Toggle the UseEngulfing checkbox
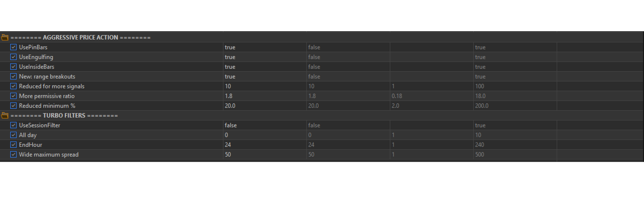 click(x=13, y=57)
